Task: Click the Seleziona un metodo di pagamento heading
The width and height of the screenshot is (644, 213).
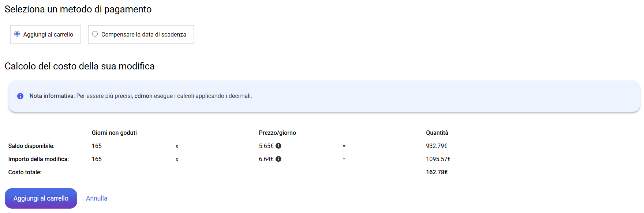Action: (78, 9)
